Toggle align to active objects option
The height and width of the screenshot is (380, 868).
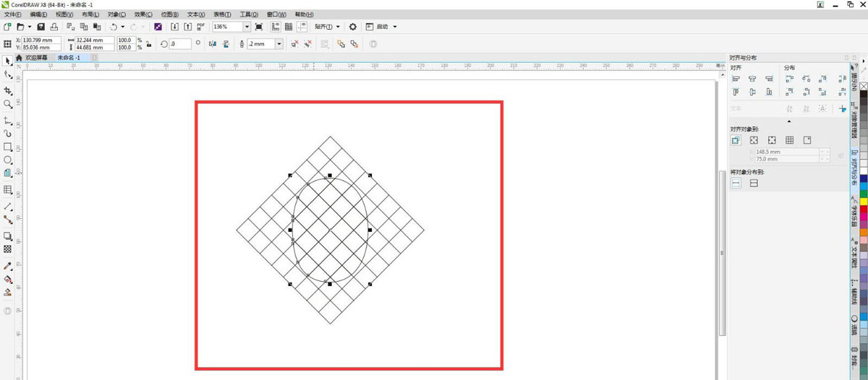(x=736, y=140)
